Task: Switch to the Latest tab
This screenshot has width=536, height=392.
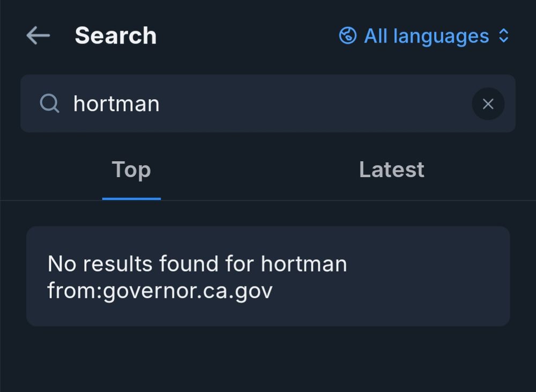Action: (391, 169)
